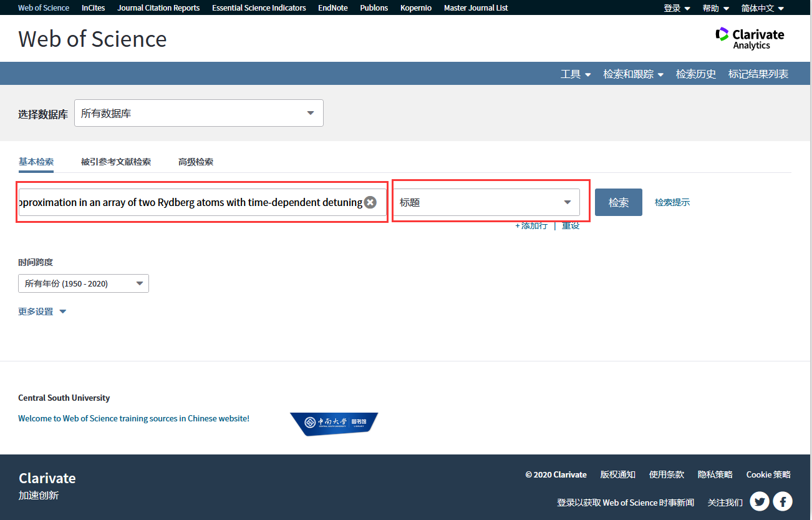Open Publons from the top bar

pyautogui.click(x=374, y=8)
